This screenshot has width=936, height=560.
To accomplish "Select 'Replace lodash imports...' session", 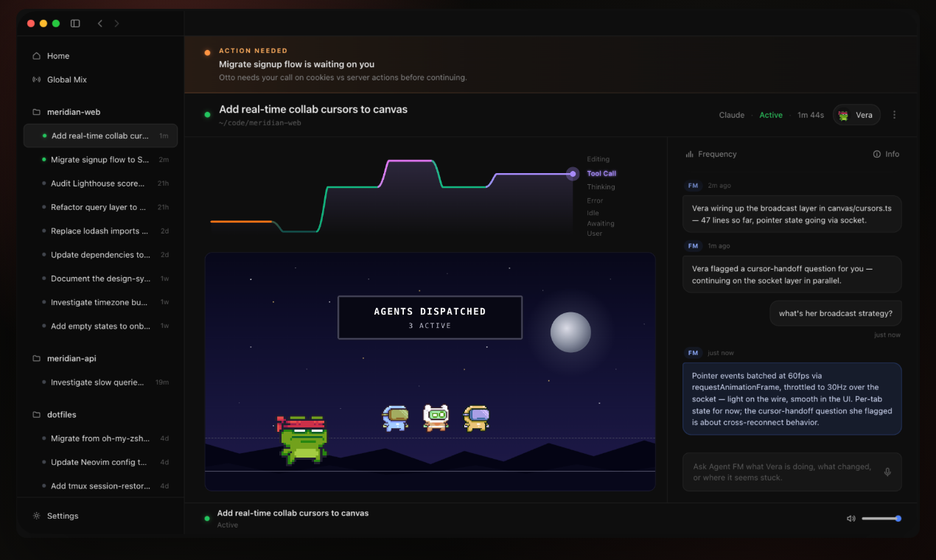I will tap(100, 231).
